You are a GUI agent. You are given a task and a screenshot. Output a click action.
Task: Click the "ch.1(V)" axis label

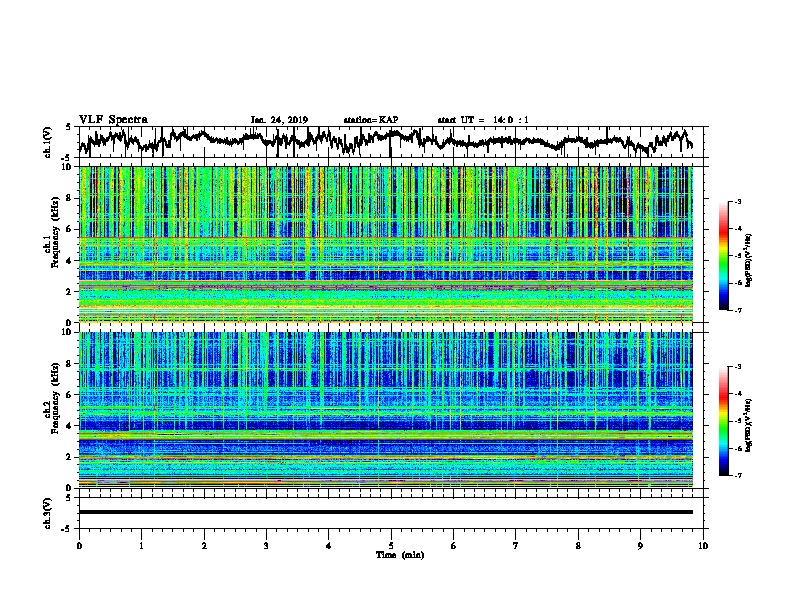pos(47,142)
